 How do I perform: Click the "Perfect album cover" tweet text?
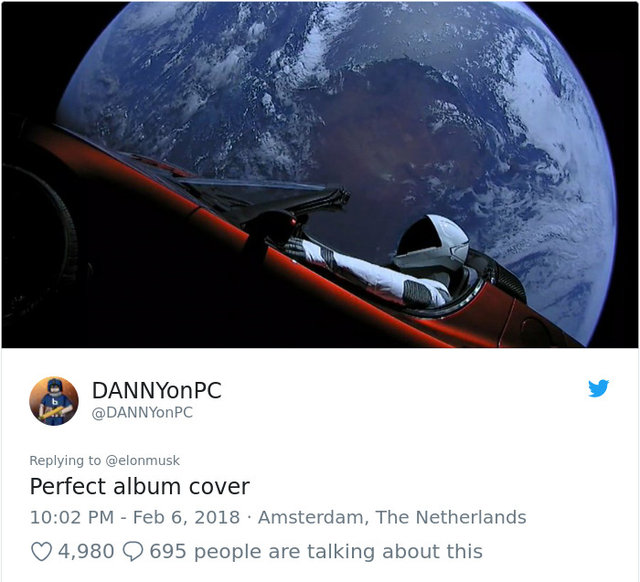[x=140, y=486]
